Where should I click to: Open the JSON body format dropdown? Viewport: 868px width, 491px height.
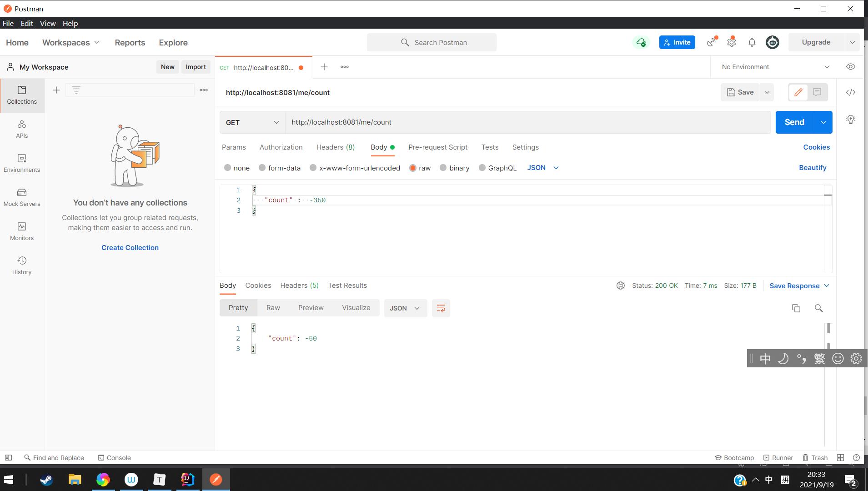[543, 168]
